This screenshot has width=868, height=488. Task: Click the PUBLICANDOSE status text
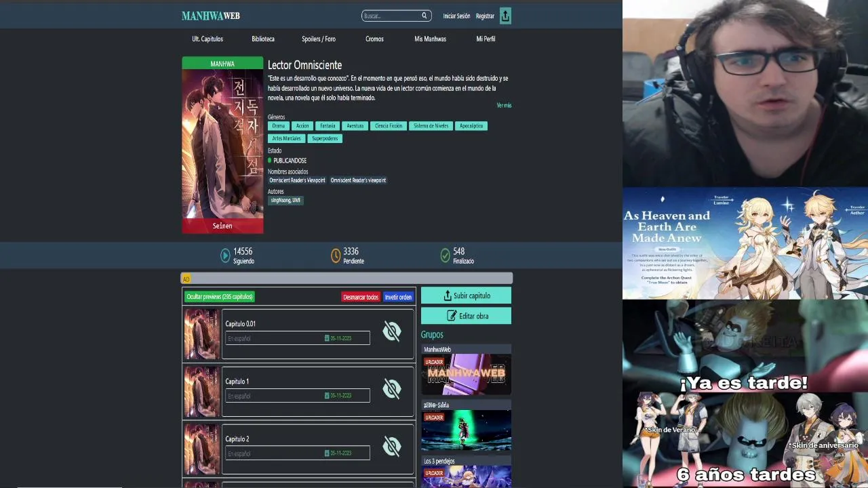coord(290,161)
